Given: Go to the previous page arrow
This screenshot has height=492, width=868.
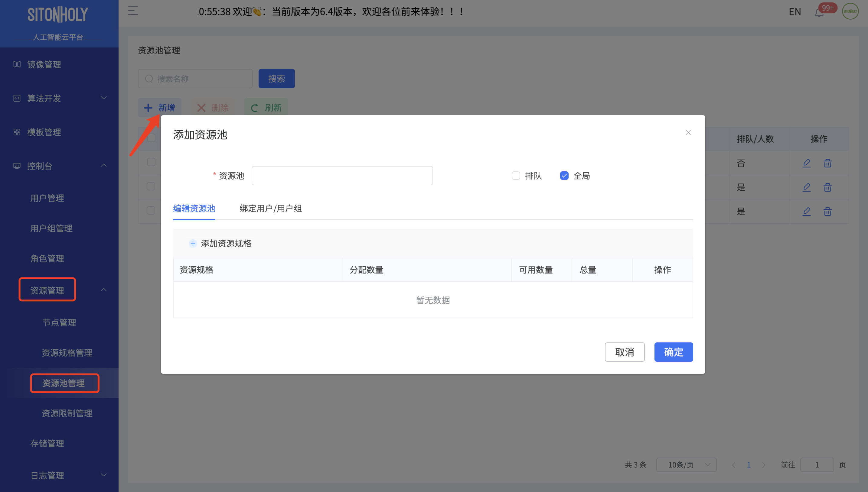Looking at the screenshot, I should (733, 465).
